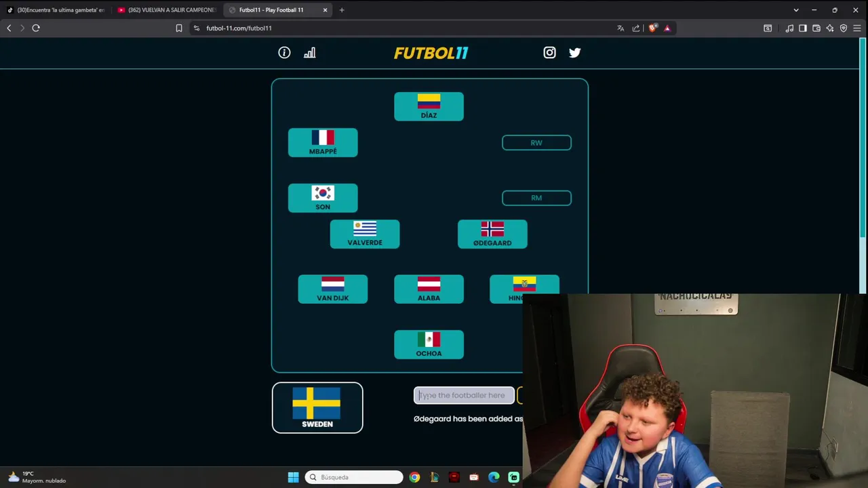Screen dimensions: 868x488
Task: Select the empty RW position slot
Action: tap(536, 142)
